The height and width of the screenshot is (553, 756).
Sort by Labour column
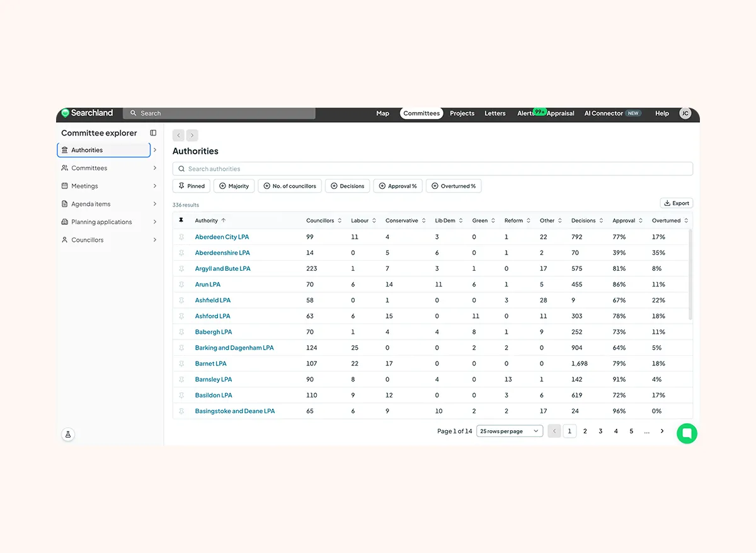pyautogui.click(x=364, y=220)
